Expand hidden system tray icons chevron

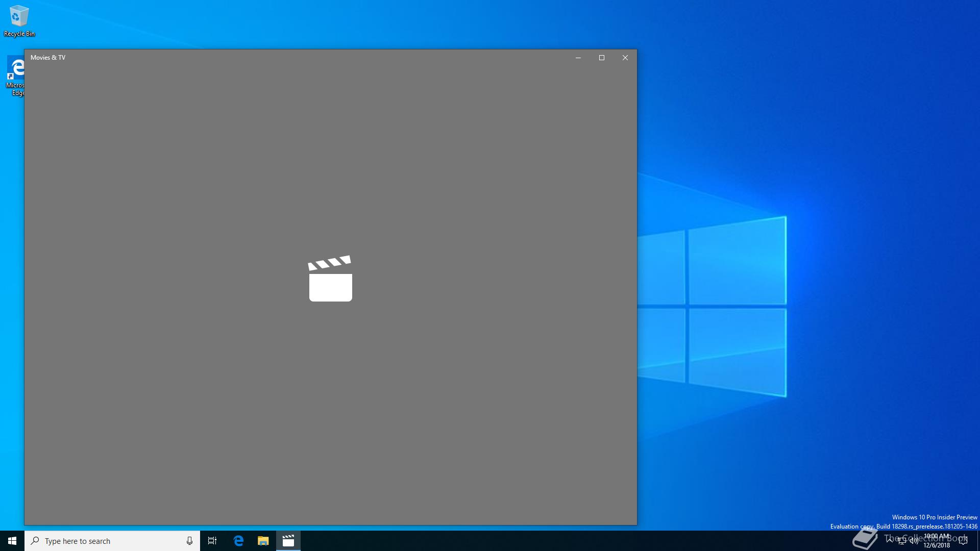point(890,541)
